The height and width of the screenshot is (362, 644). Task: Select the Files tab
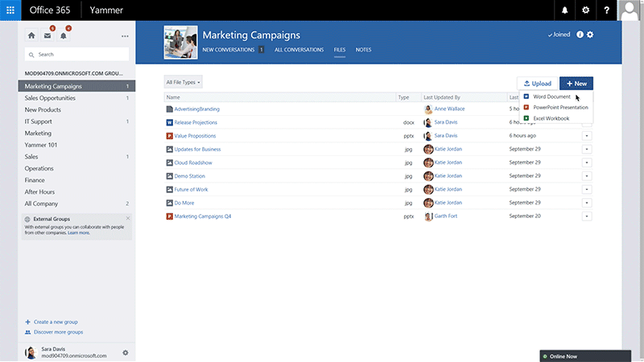coord(339,50)
